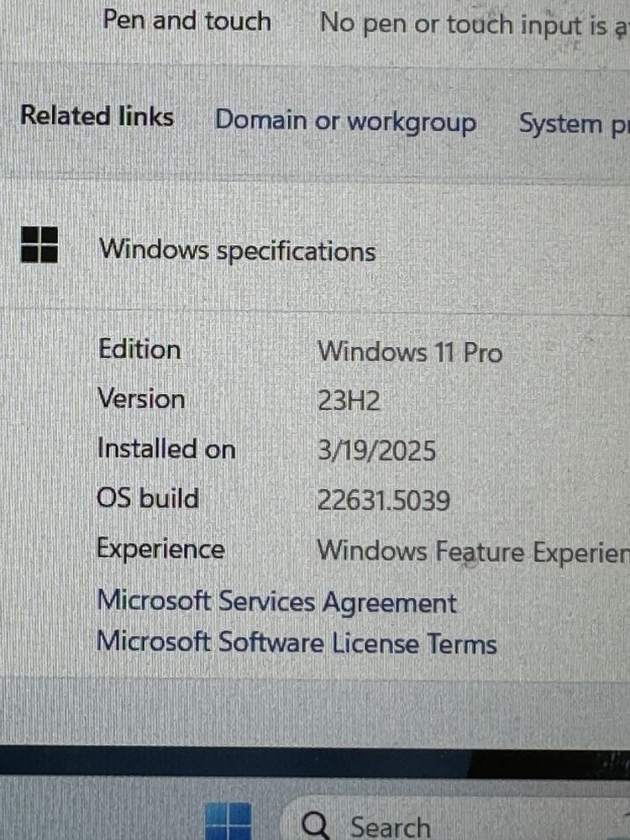The width and height of the screenshot is (630, 840).
Task: Select the OS build label
Action: (148, 498)
